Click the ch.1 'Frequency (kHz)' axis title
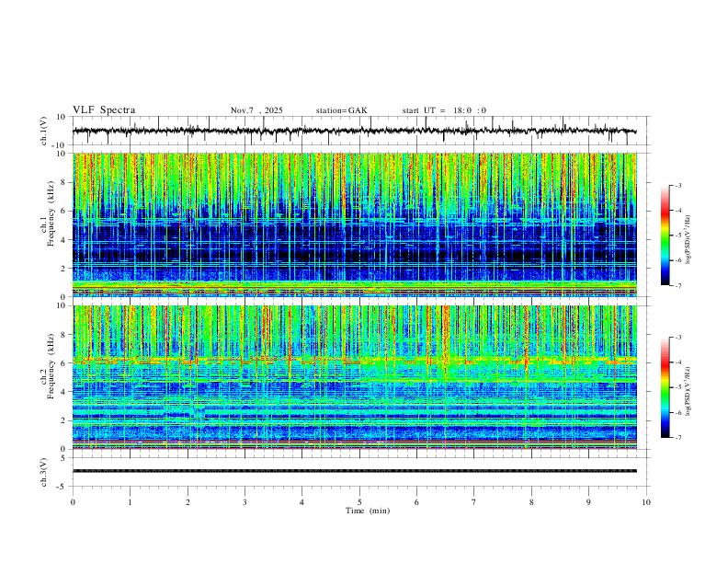Screen dimensions: 728x563 (51, 212)
